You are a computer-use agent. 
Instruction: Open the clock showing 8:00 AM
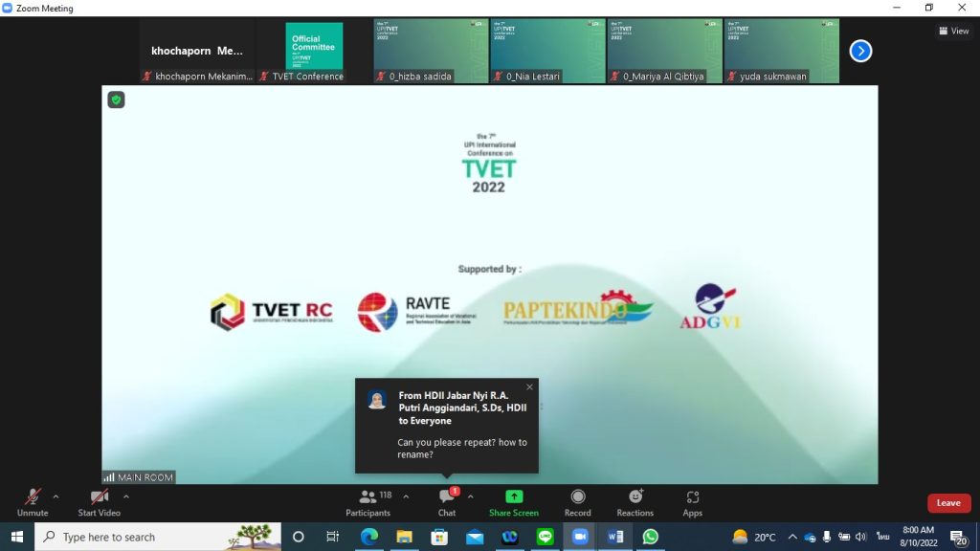point(919,537)
